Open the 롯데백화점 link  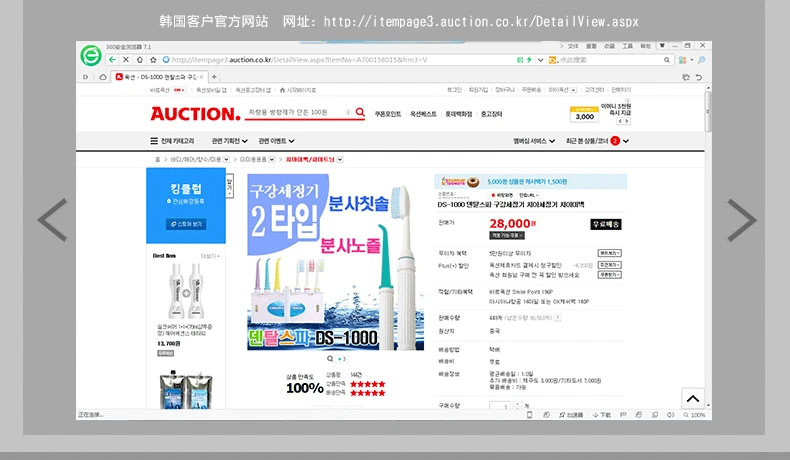pos(458,114)
